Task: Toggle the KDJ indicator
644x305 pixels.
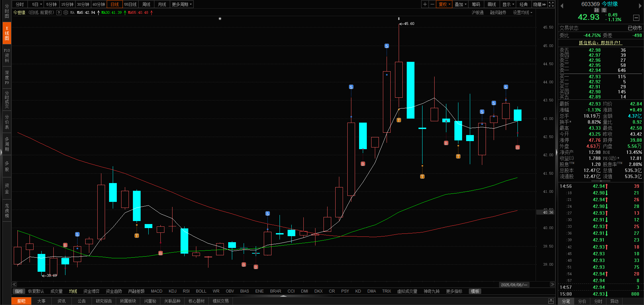Action: pos(172,291)
